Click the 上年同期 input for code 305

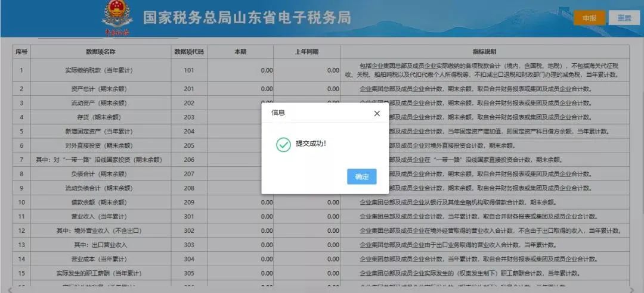pyautogui.click(x=307, y=273)
